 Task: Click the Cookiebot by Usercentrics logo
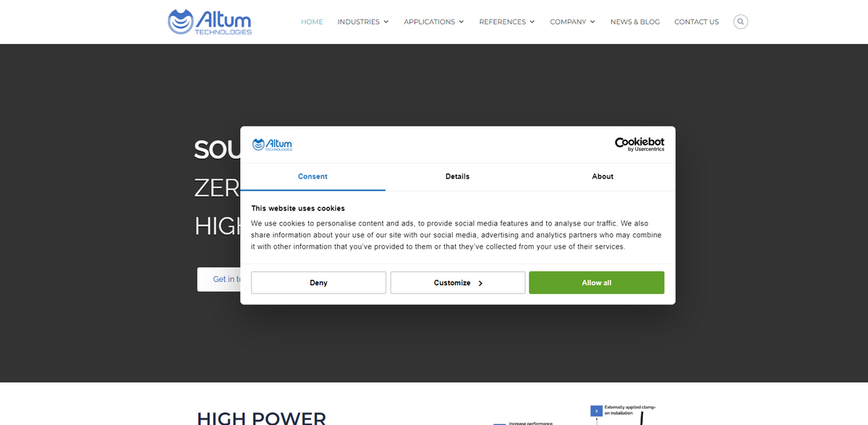click(x=639, y=145)
